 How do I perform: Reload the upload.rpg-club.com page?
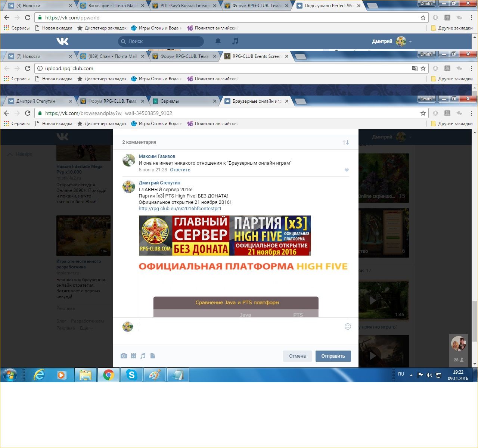(28, 68)
